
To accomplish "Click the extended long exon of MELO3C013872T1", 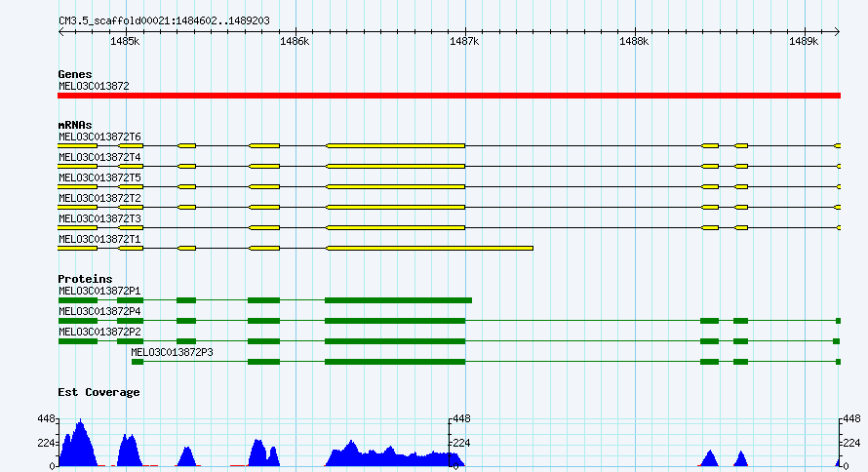I will (x=429, y=248).
